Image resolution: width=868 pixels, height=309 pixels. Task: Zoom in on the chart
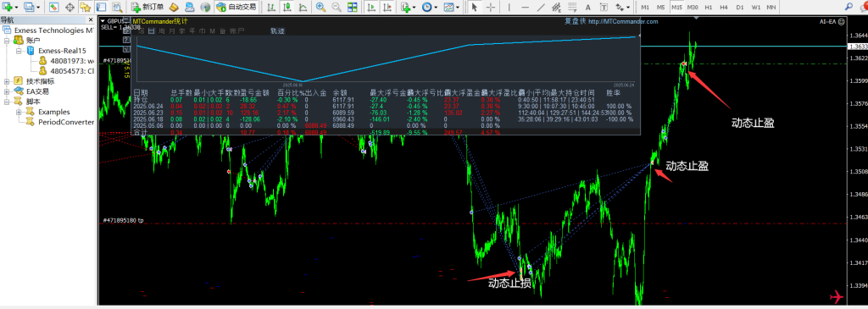pyautogui.click(x=320, y=7)
